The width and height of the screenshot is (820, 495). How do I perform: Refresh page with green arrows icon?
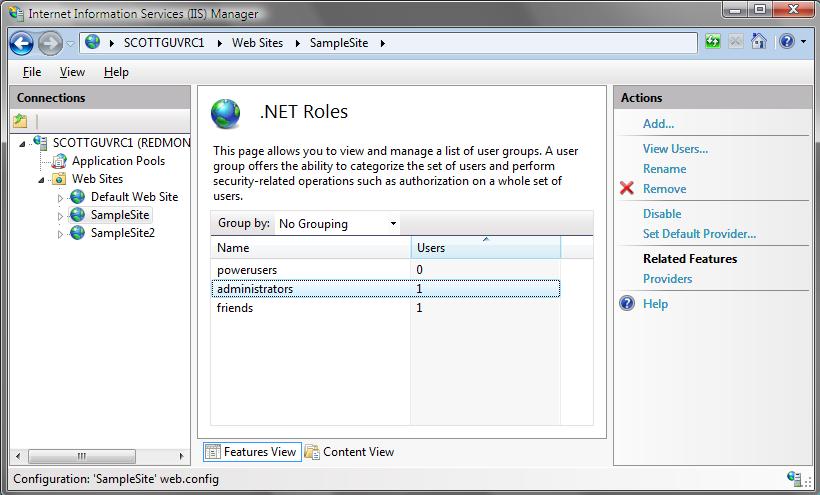click(x=713, y=41)
